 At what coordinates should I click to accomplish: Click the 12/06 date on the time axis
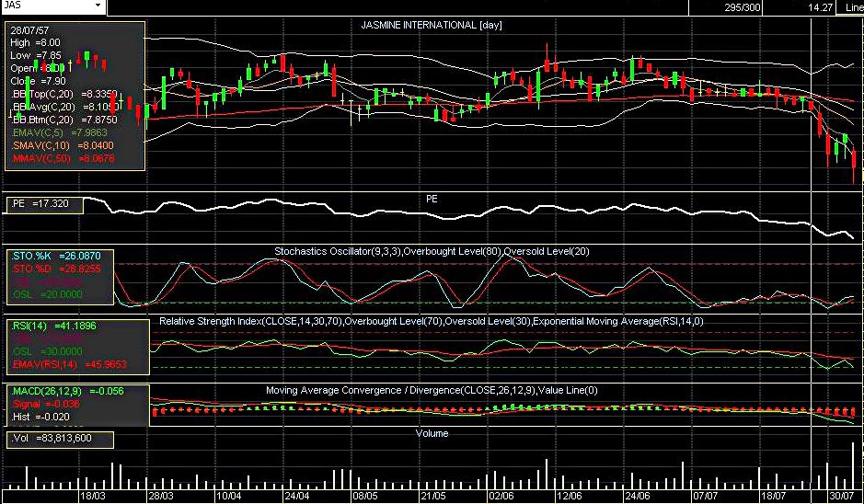[x=570, y=496]
